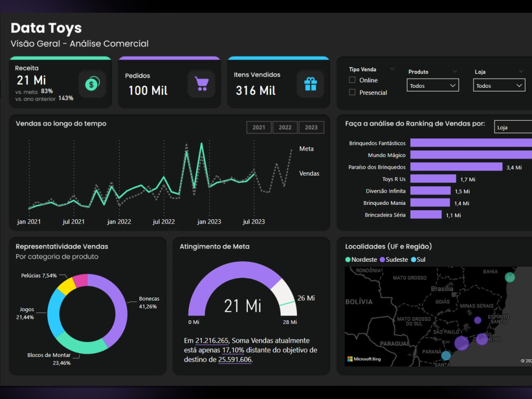This screenshot has height=399, width=532.
Task: Select the teal Nordeste bubble on map
Action: point(510,277)
